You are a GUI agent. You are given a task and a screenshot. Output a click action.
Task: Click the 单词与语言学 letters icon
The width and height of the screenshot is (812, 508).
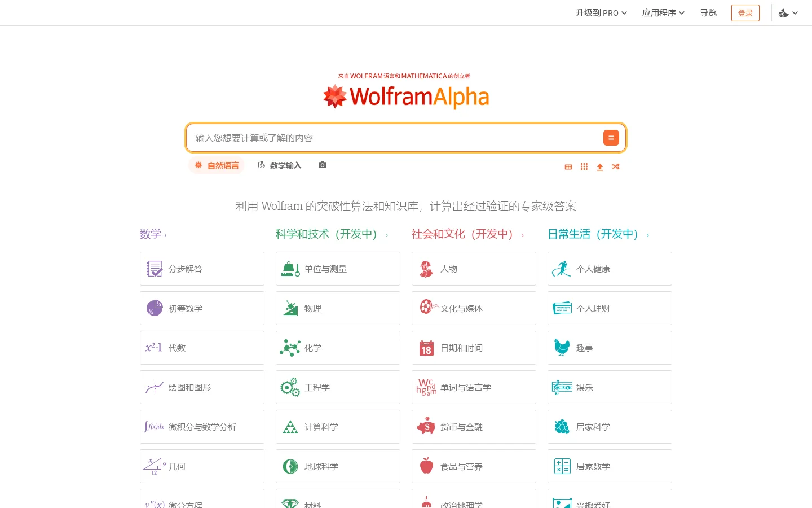click(426, 387)
